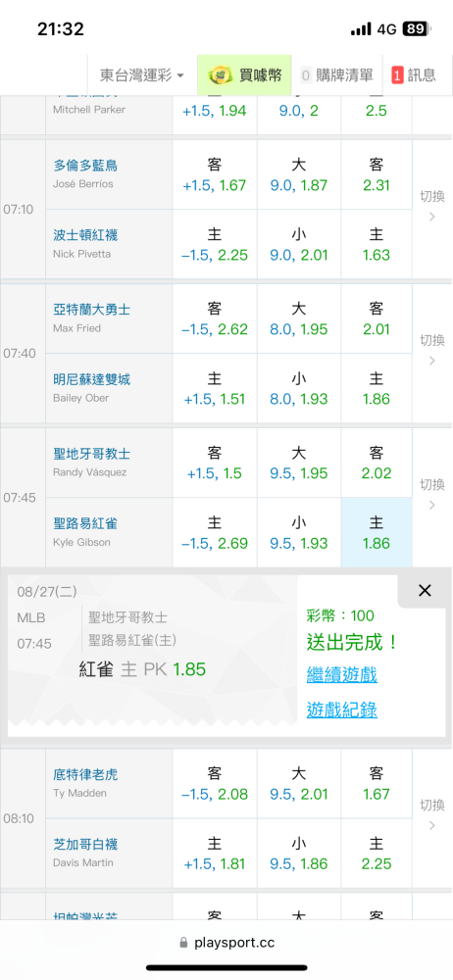Open 亞特蘭大勇士 team link
453x980 pixels.
(x=91, y=310)
